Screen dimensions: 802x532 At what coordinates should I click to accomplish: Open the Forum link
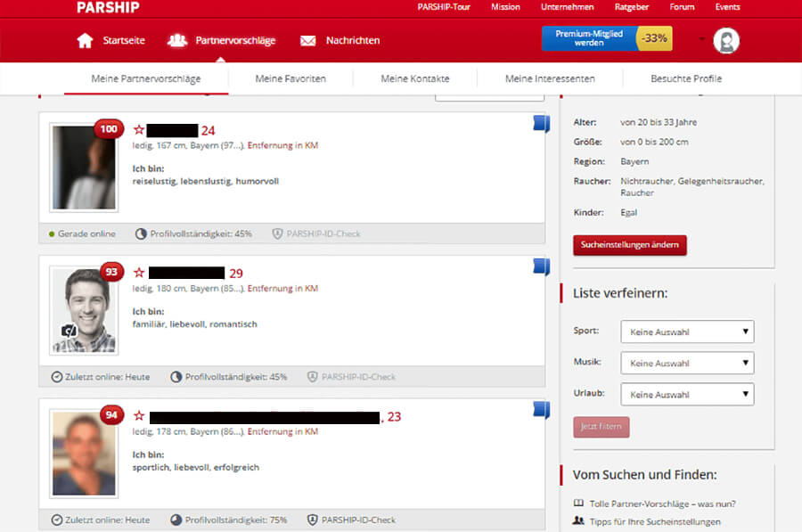pyautogui.click(x=682, y=7)
